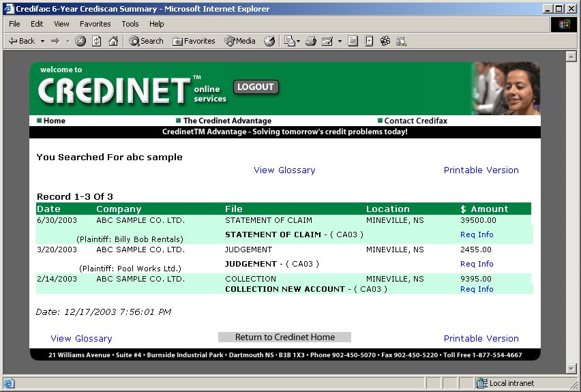Screen dimensions: 581x392
Task: Open the bottom Printable Version link
Action: click(481, 338)
